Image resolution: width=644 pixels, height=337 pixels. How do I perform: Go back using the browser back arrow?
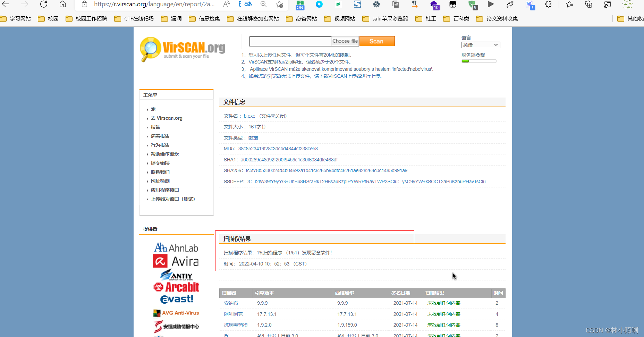[6, 4]
